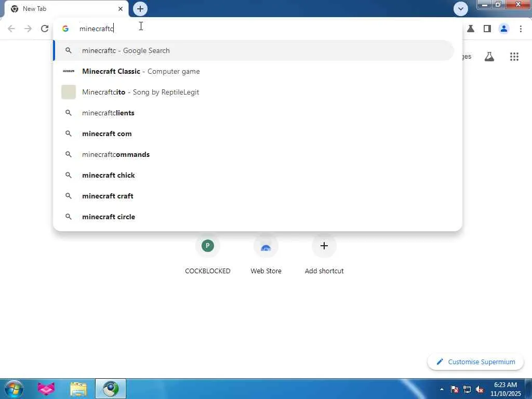Open the Windows Start menu
532x399 pixels.
click(14, 389)
